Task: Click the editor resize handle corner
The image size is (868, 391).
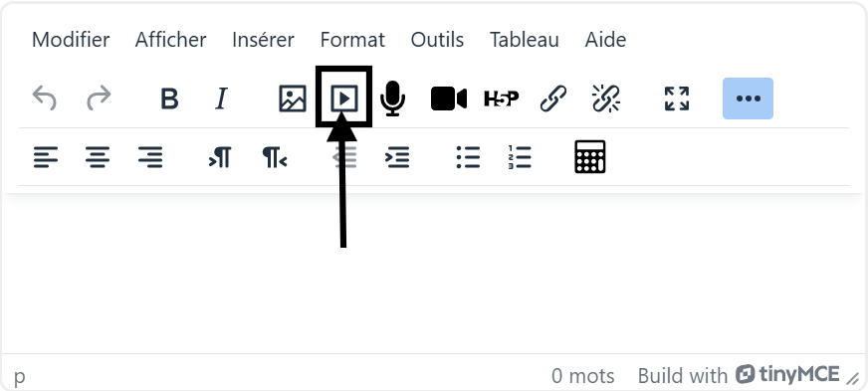Action: point(853,379)
